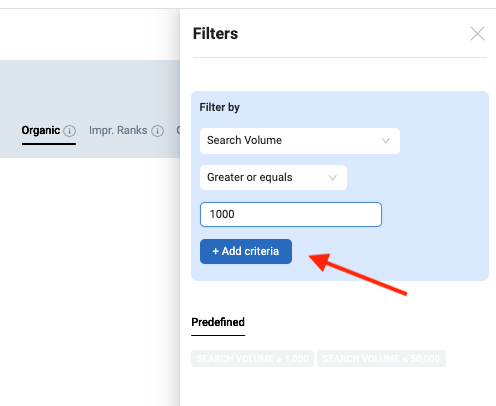Click the + Add criteria button
This screenshot has width=496, height=406.
coord(246,251)
